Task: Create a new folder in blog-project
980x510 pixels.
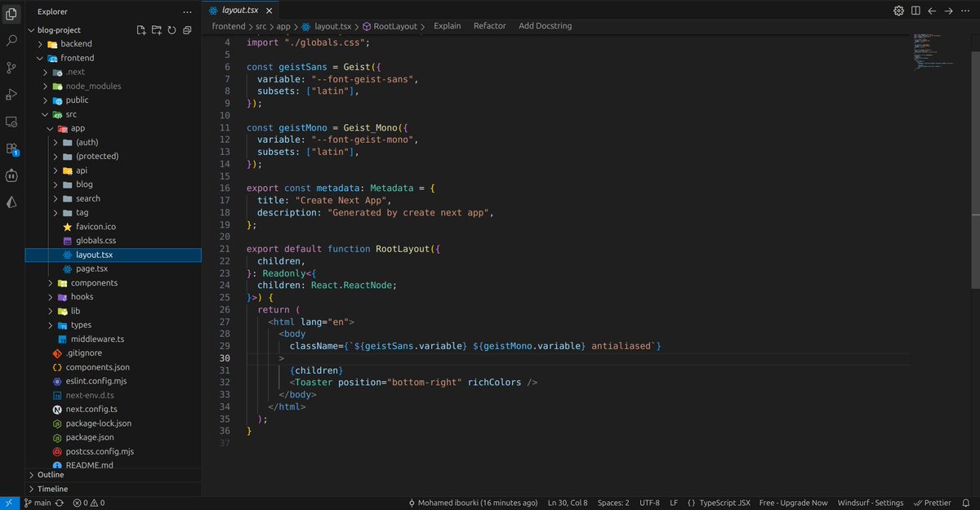Action: tap(156, 30)
